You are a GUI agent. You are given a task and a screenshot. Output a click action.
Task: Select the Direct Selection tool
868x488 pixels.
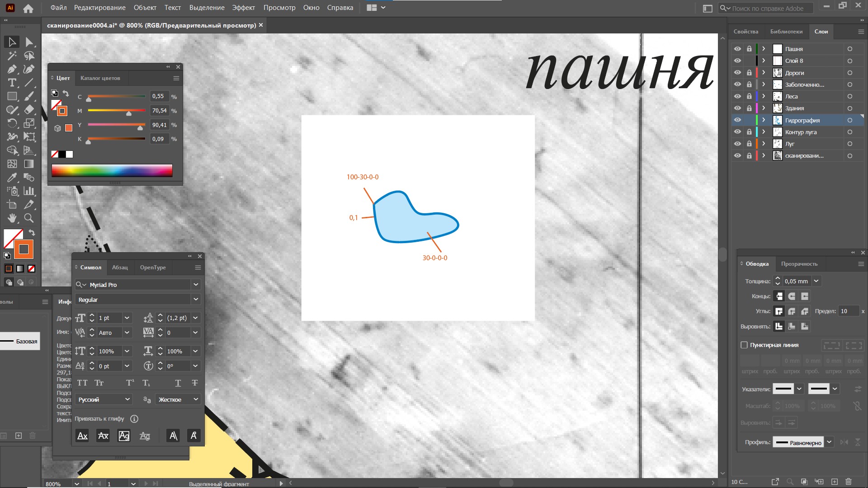pyautogui.click(x=29, y=42)
